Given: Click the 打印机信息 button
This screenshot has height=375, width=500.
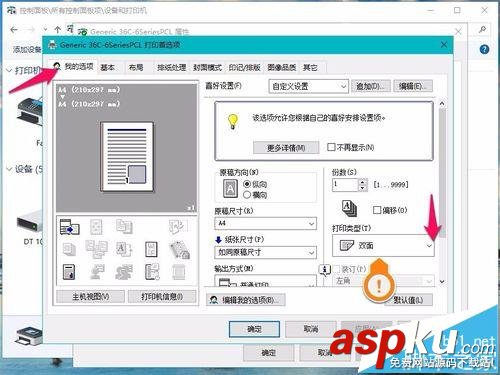Looking at the screenshot, I should point(162,296).
